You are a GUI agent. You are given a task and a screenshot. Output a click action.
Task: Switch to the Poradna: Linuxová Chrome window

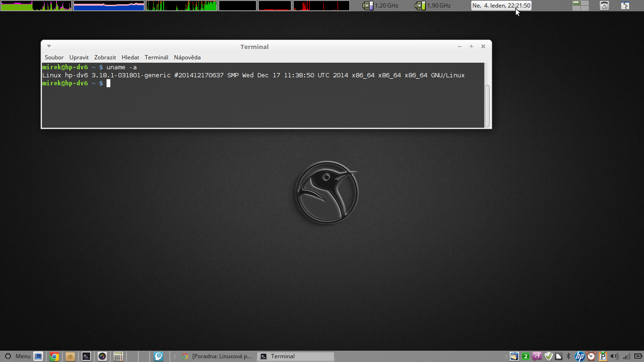pos(218,356)
